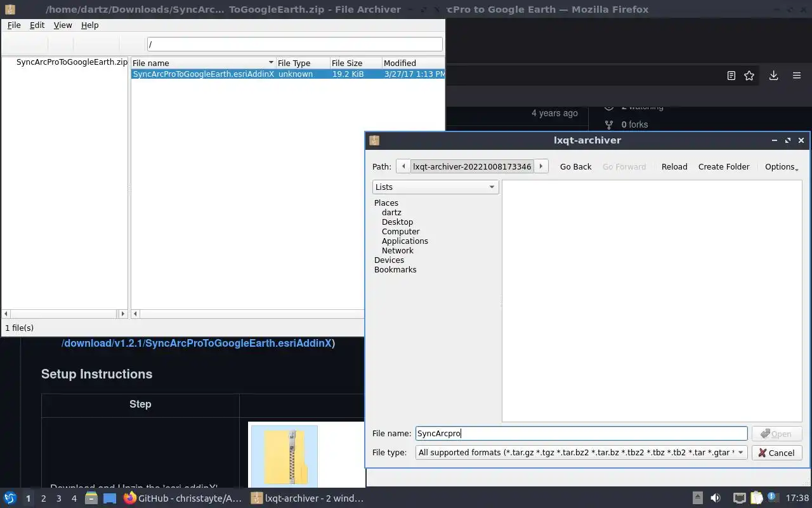Viewport: 812px width, 508px height.
Task: Click the lxqt-archiver dialog title icon
Action: point(374,140)
